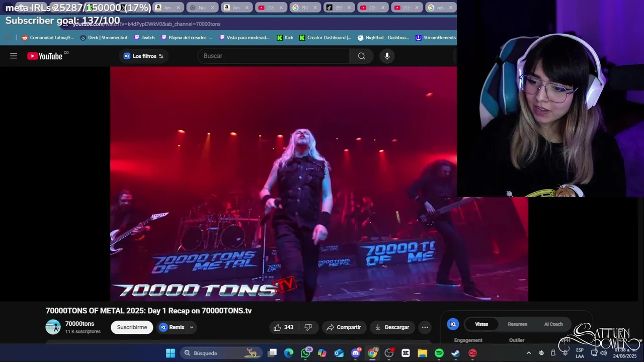Click the Compartir share button
Screen dimensions: 644x362
point(344,327)
